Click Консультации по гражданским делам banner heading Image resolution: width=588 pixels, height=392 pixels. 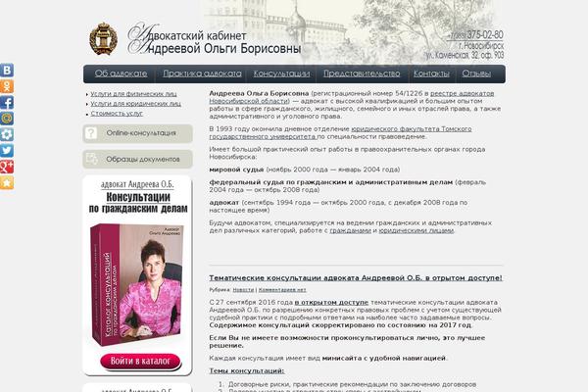(138, 203)
